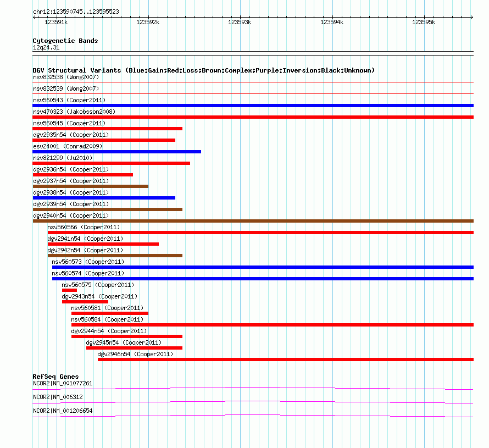Select the RefSeq Genes track title
Screen dimensions: 489x448
pyautogui.click(x=56, y=377)
